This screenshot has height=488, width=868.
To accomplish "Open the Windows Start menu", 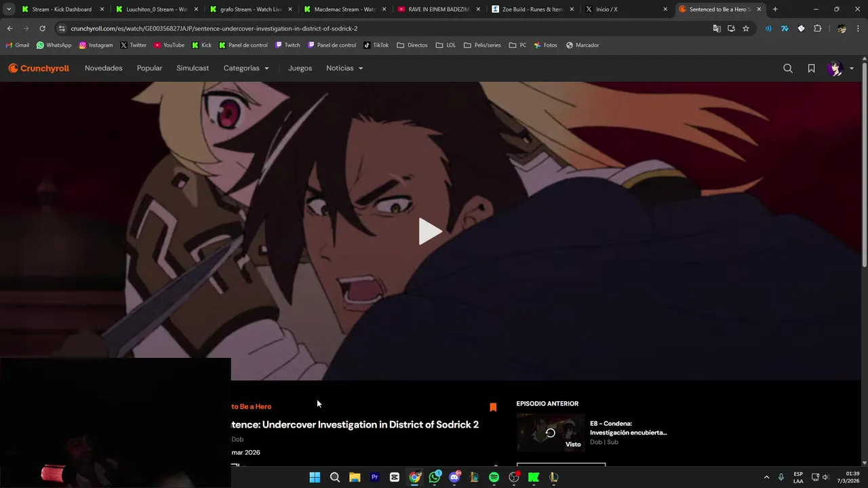I will tap(315, 477).
